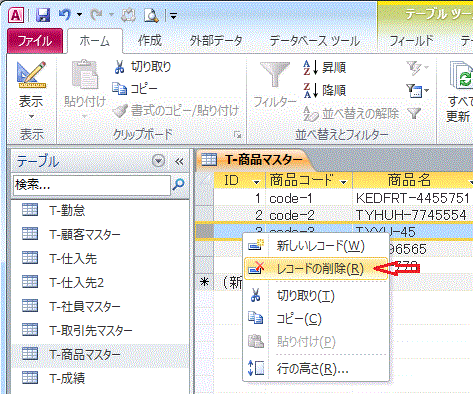Choose コピー(C) from context menu

(x=316, y=319)
